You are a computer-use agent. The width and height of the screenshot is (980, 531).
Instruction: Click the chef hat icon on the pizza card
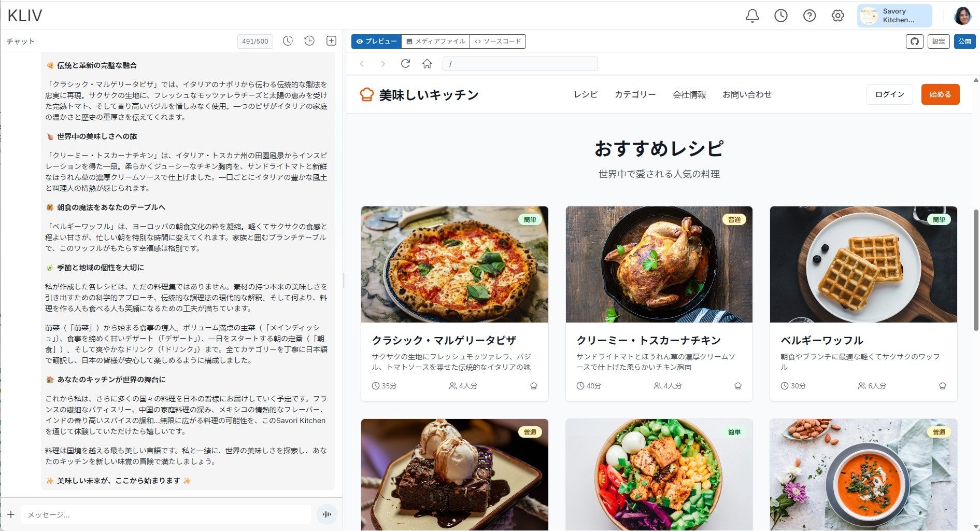pyautogui.click(x=534, y=386)
